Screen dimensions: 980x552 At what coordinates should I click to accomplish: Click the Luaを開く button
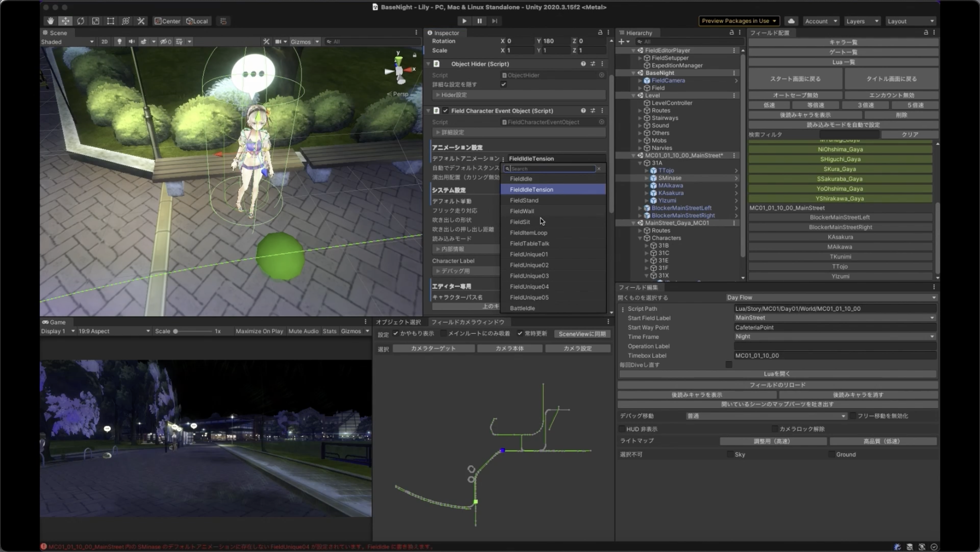pos(777,374)
